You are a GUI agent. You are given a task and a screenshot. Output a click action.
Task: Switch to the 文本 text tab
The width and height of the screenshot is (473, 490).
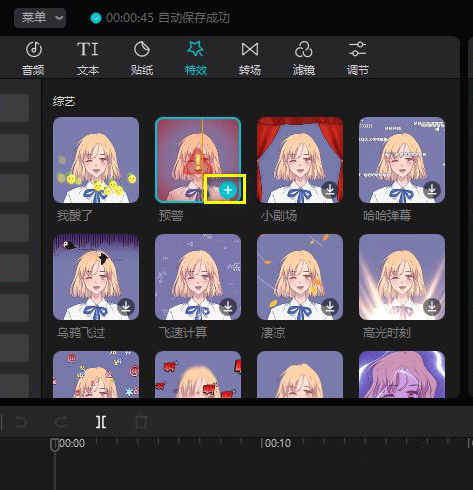[x=88, y=58]
